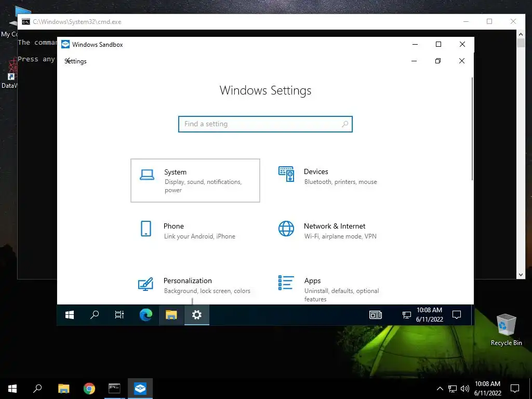Open Search on the Sandbox taskbar

coord(95,315)
